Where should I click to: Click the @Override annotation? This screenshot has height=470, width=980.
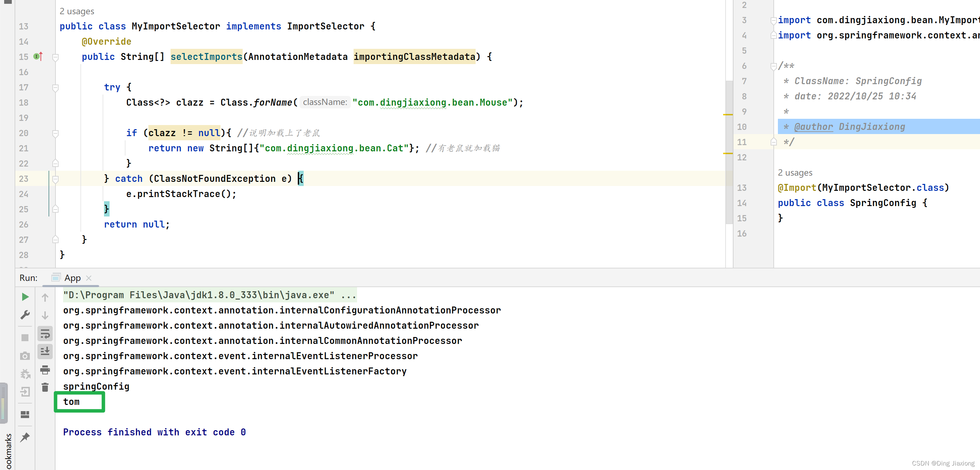(106, 42)
